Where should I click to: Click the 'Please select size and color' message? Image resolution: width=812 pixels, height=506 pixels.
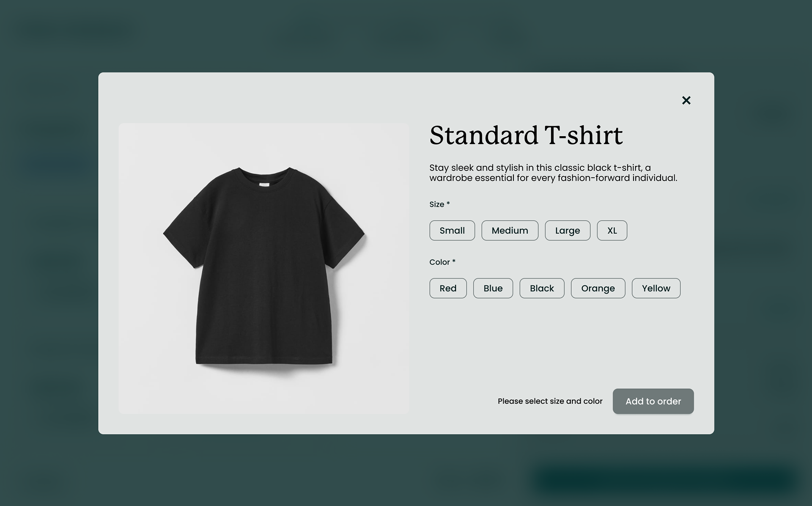[550, 401]
